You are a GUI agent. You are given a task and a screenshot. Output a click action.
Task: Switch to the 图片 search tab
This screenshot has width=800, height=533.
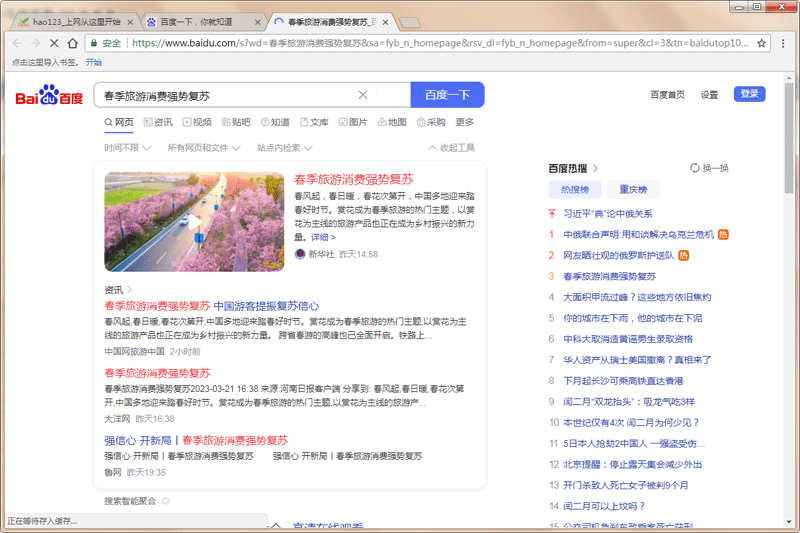coord(352,122)
